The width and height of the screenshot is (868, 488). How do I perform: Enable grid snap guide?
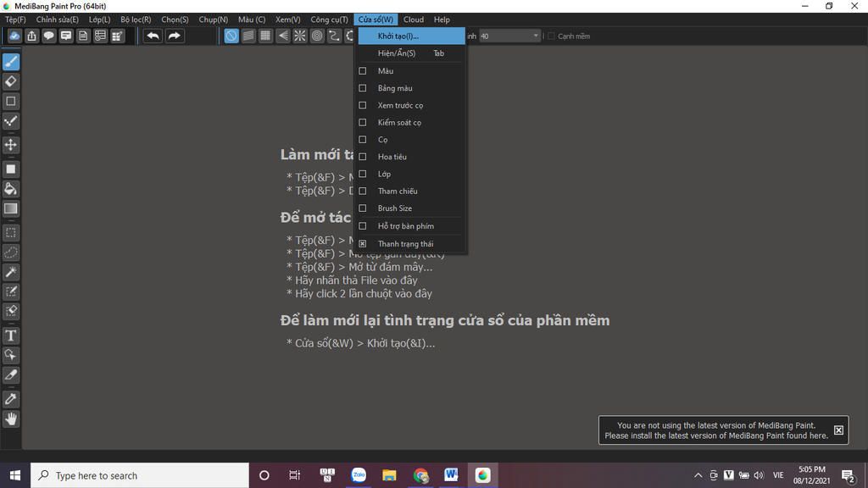click(265, 36)
